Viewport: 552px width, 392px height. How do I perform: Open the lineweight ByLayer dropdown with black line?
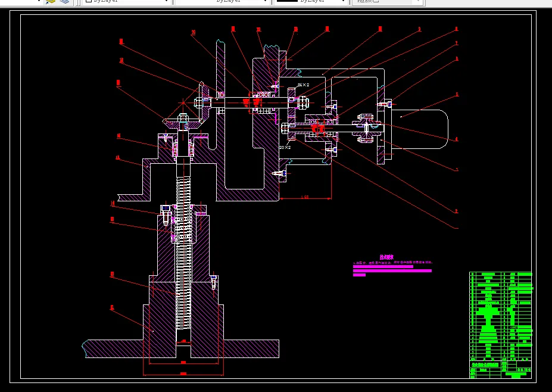pos(310,1)
